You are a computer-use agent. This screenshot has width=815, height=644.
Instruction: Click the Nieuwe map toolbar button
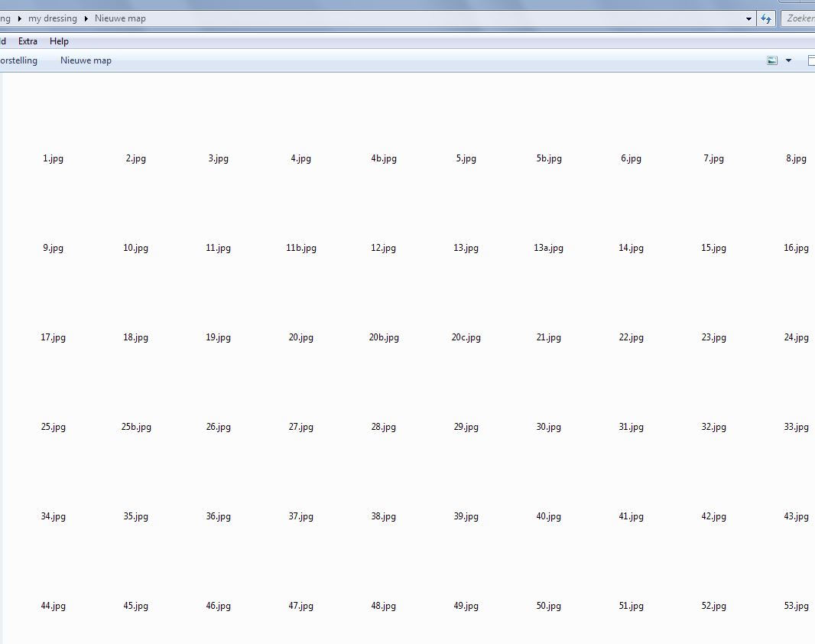click(x=86, y=60)
